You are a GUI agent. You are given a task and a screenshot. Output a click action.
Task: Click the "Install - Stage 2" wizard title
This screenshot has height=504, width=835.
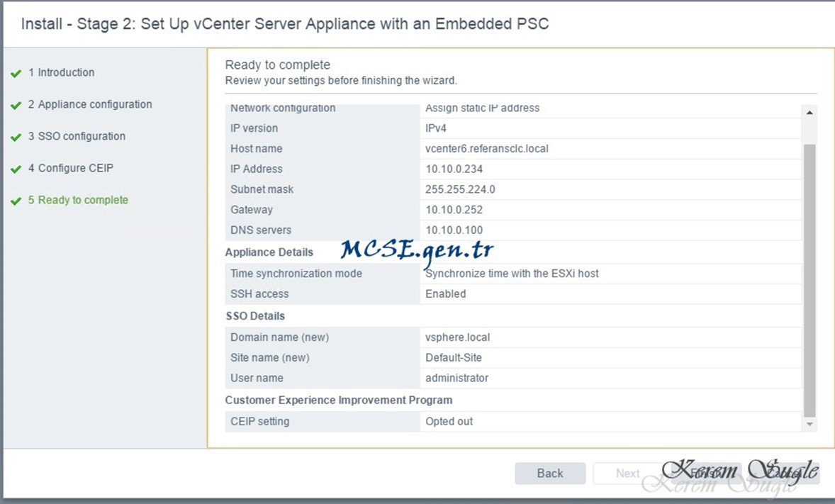[285, 24]
